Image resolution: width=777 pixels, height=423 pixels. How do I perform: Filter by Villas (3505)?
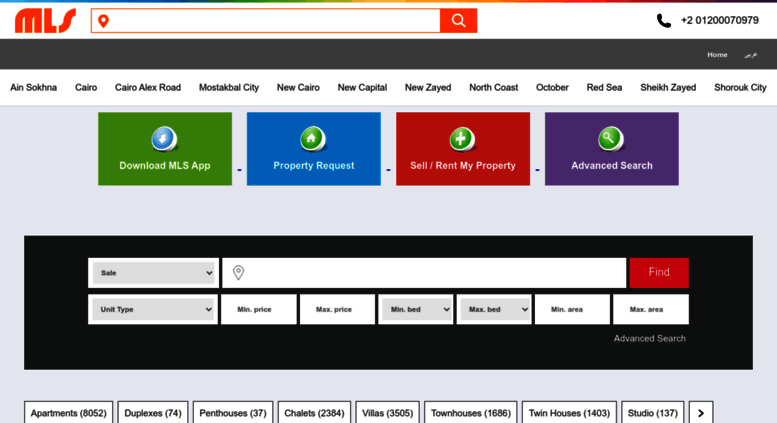pos(388,413)
